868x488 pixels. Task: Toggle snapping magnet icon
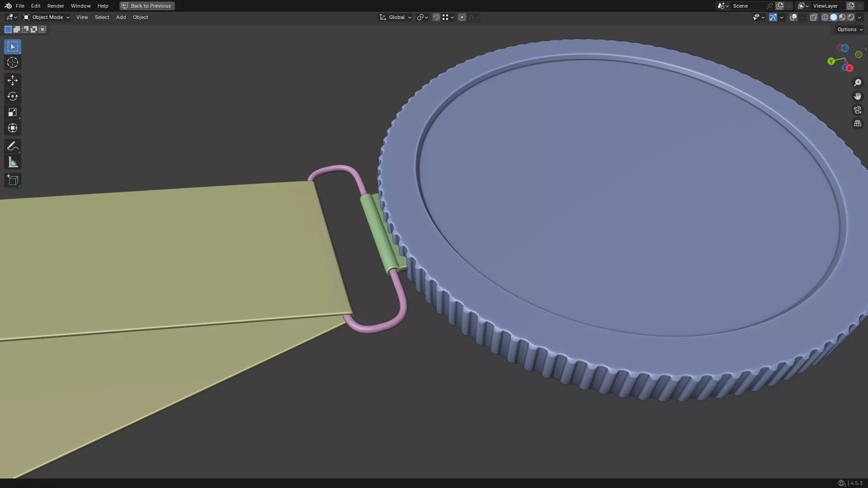436,17
